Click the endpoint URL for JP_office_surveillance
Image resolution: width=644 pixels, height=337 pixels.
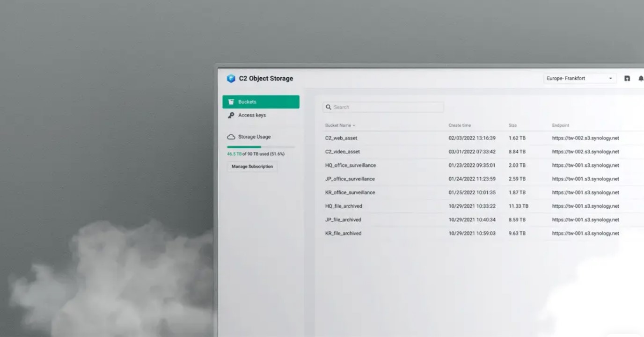585,179
